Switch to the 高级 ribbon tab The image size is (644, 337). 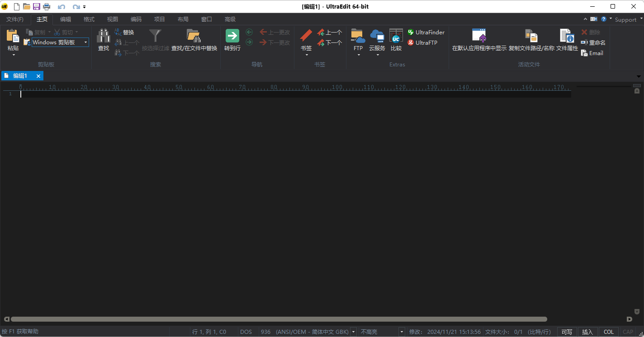(x=230, y=19)
